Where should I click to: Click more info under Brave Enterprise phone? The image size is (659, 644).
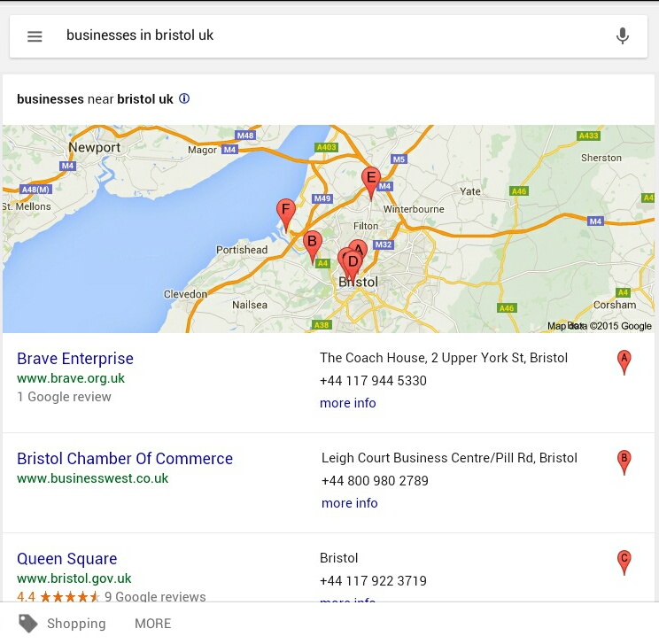[x=347, y=403]
